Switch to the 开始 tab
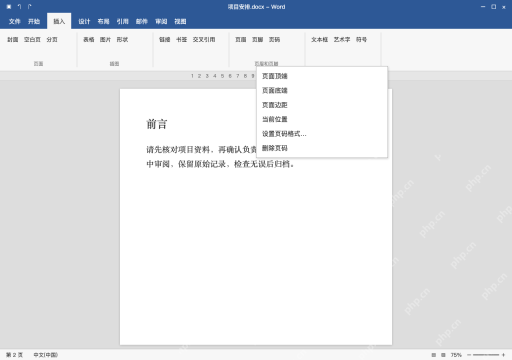Screen dimensions: 512x360 (34, 21)
